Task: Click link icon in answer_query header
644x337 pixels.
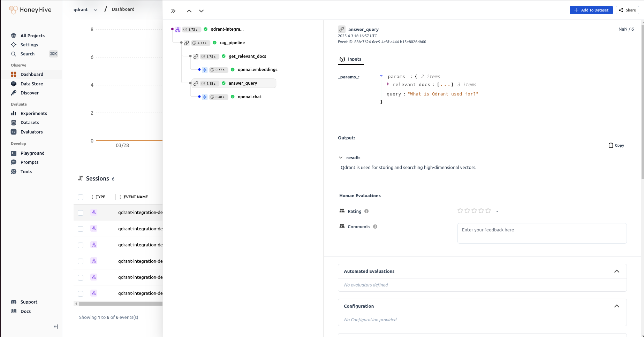Action: pyautogui.click(x=342, y=29)
